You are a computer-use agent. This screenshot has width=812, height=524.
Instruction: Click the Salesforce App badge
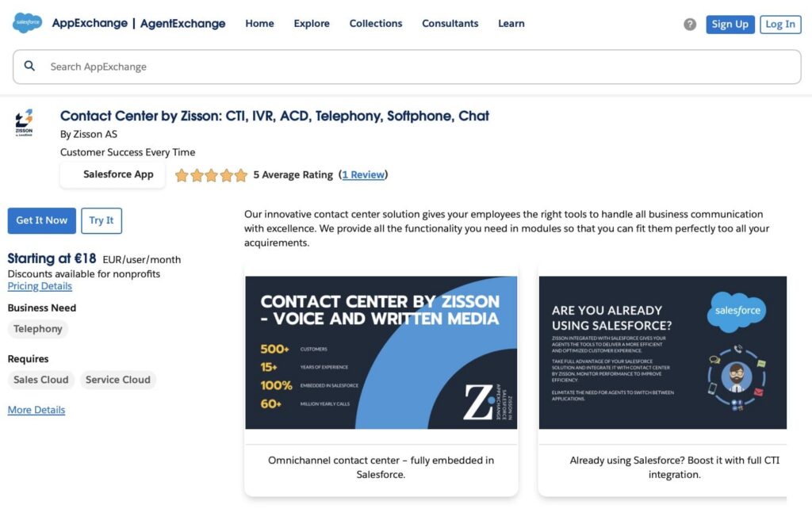(x=112, y=174)
